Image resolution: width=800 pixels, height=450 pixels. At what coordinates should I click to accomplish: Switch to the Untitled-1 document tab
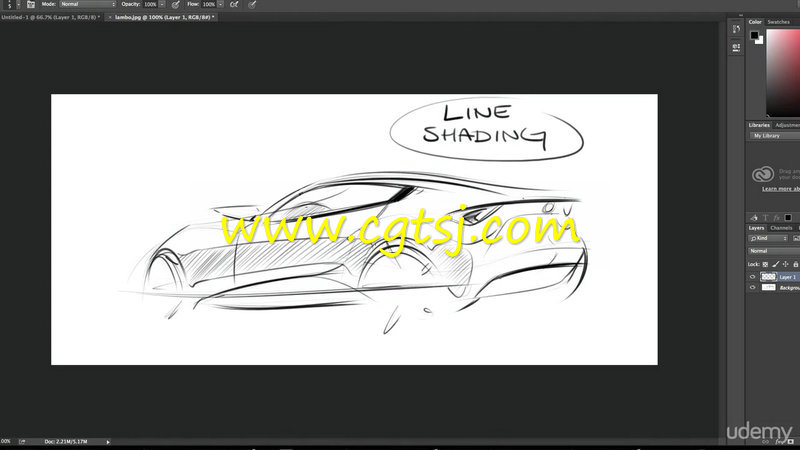pyautogui.click(x=51, y=17)
